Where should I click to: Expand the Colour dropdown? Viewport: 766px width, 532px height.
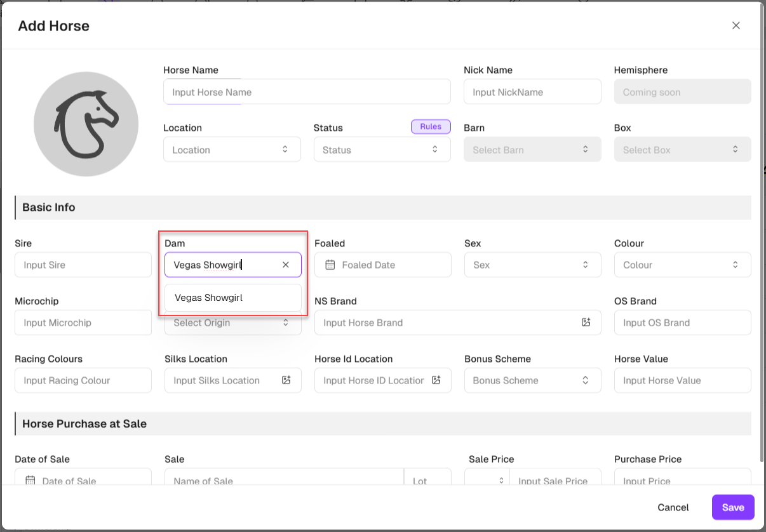click(682, 265)
